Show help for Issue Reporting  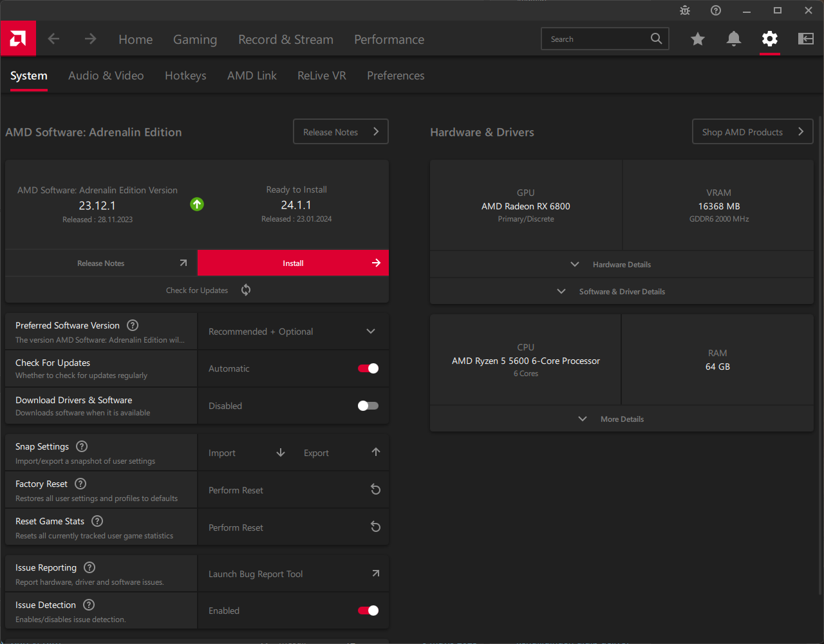[89, 567]
